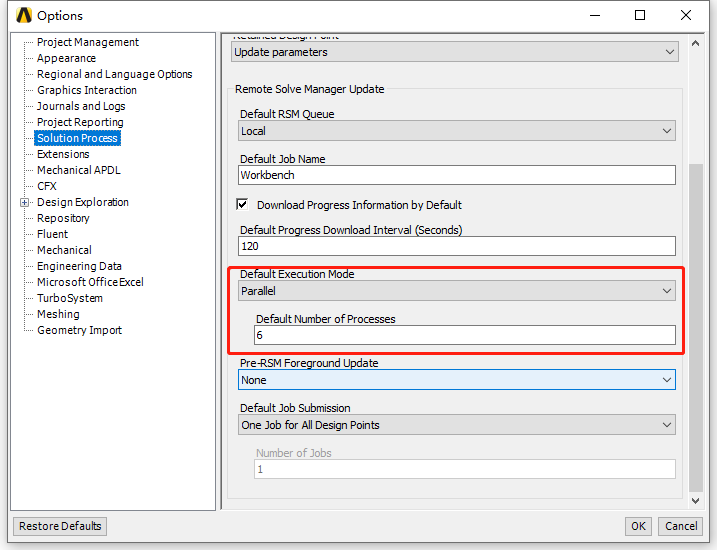Viewport: 717px width, 550px height.
Task: Open Default Execution Mode dropdown
Action: tap(456, 291)
